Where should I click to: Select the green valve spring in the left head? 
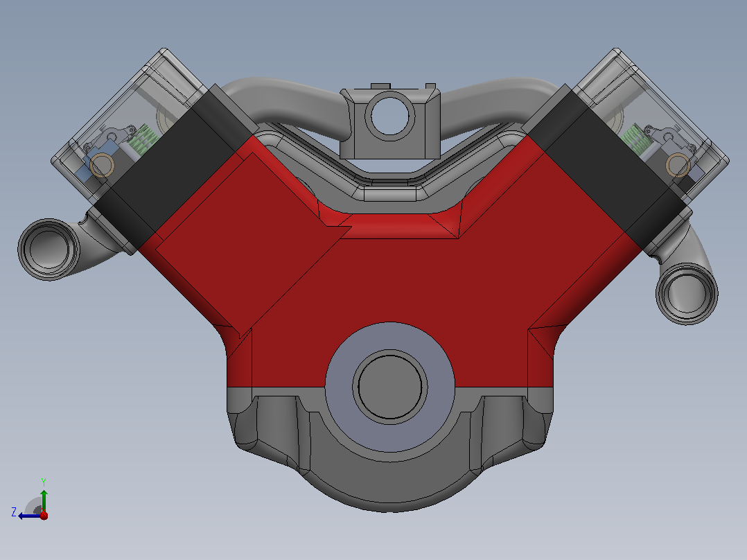point(143,139)
